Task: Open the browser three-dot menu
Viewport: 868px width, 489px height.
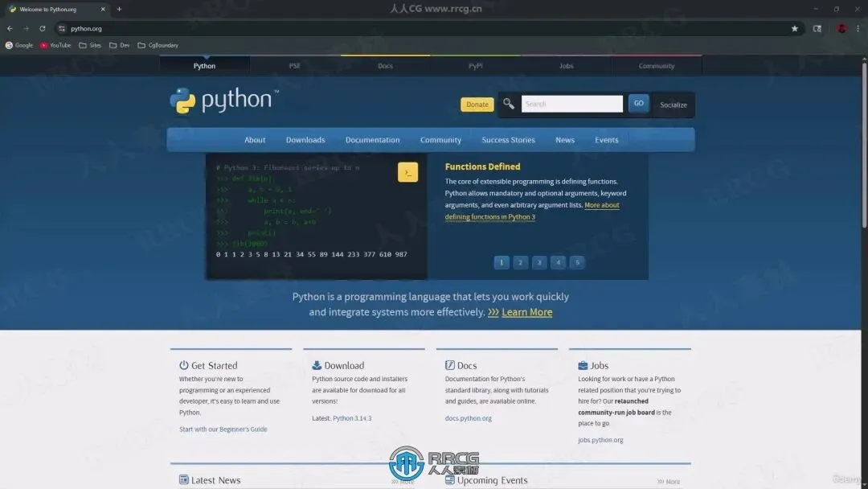Action: pos(858,28)
